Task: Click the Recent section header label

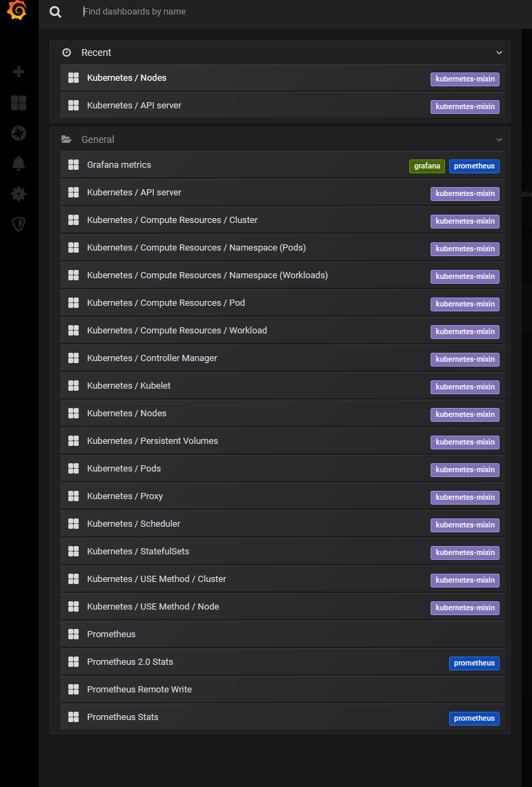Action: coord(97,52)
